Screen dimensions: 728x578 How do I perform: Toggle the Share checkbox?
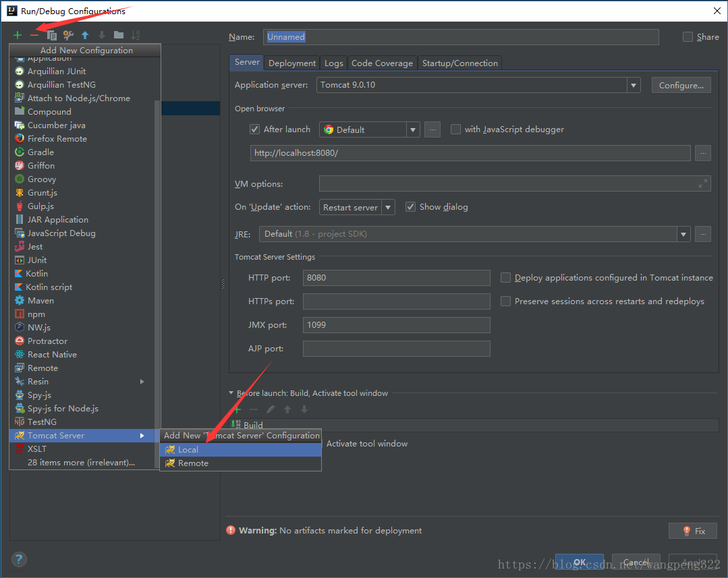[x=688, y=36]
